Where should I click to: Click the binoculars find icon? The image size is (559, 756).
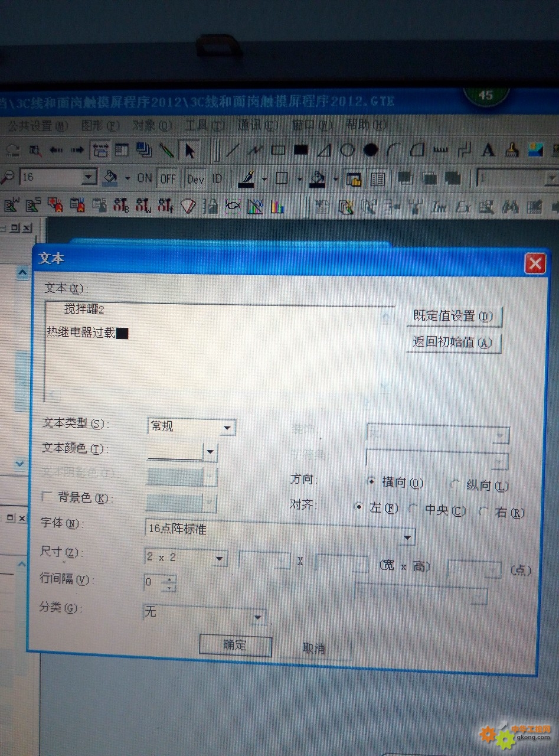click(x=510, y=207)
